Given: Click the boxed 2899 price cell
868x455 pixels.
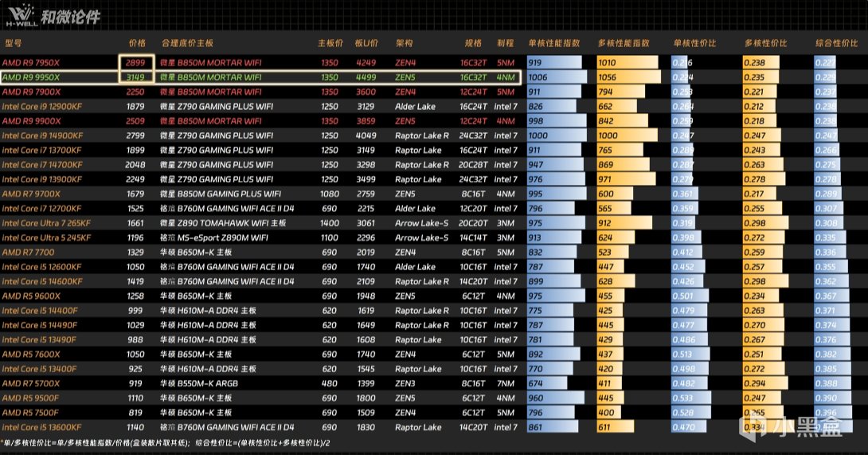Looking at the screenshot, I should [x=135, y=63].
